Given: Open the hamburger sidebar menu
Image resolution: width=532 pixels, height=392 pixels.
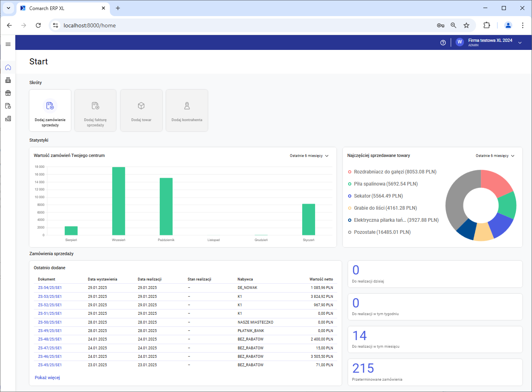Looking at the screenshot, I should pyautogui.click(x=8, y=44).
